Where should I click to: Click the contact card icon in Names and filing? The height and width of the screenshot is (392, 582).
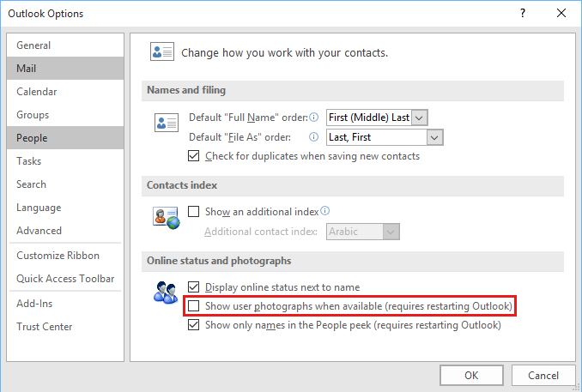click(167, 123)
